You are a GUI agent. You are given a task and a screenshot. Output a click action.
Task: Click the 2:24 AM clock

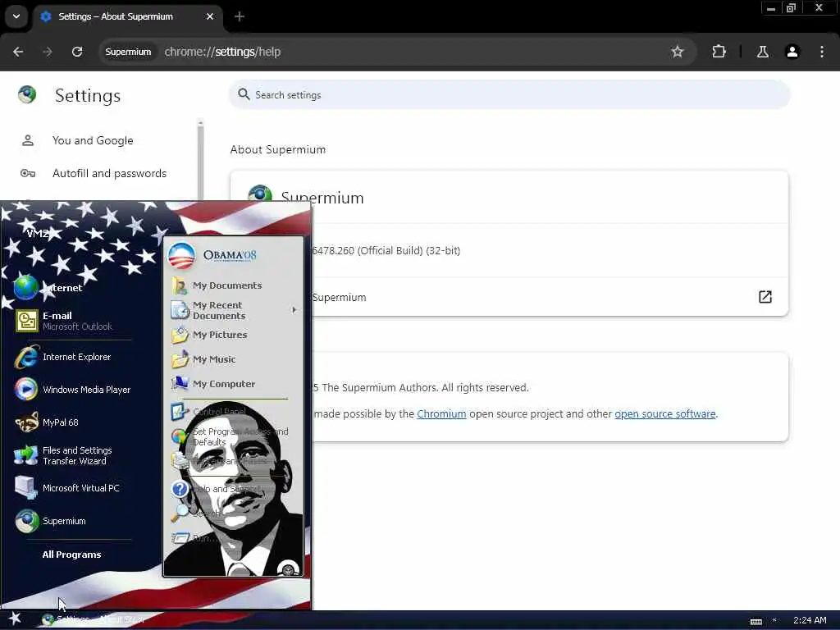click(810, 620)
